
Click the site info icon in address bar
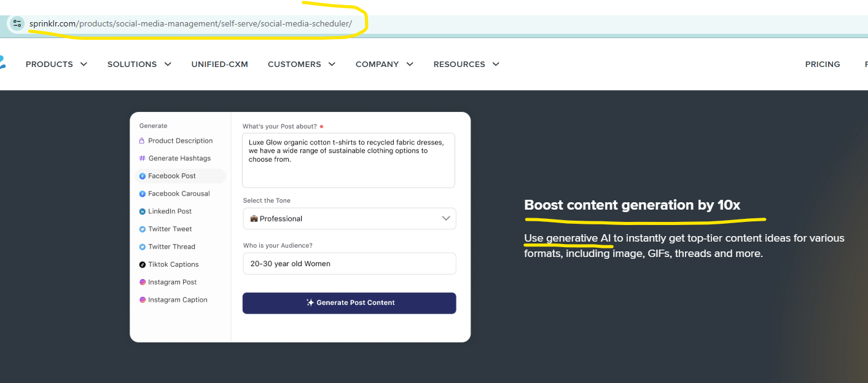(17, 23)
